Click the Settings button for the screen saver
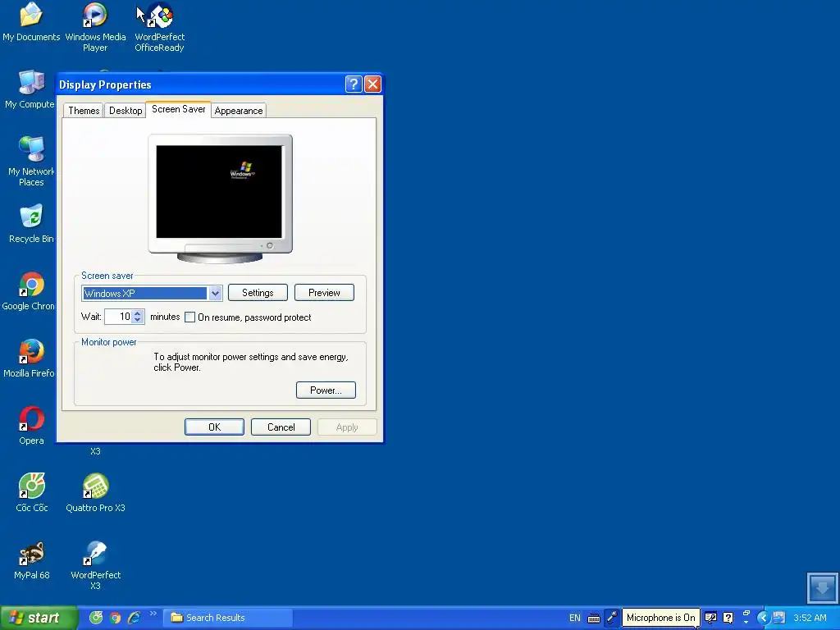840x630 pixels. point(258,293)
